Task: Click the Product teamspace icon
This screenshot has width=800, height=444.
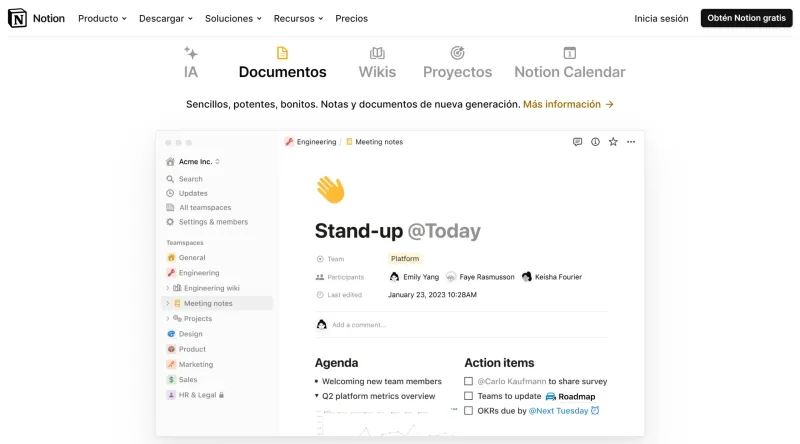Action: coord(171,350)
